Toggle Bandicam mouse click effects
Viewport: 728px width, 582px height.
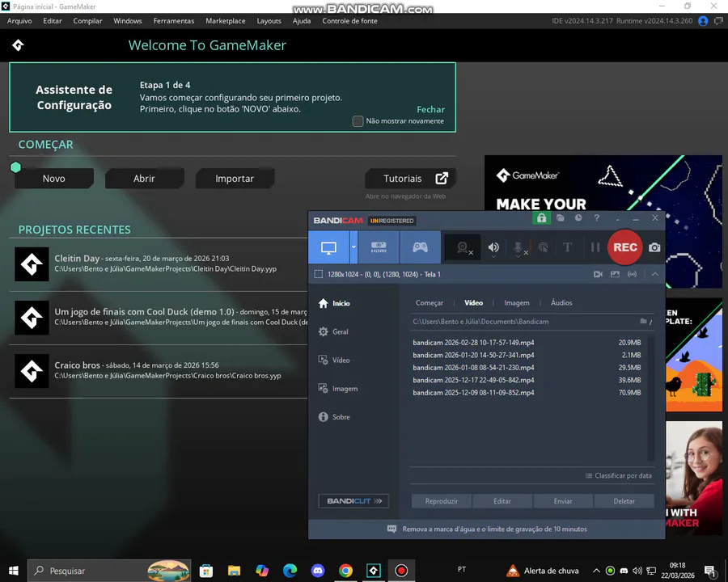(544, 248)
